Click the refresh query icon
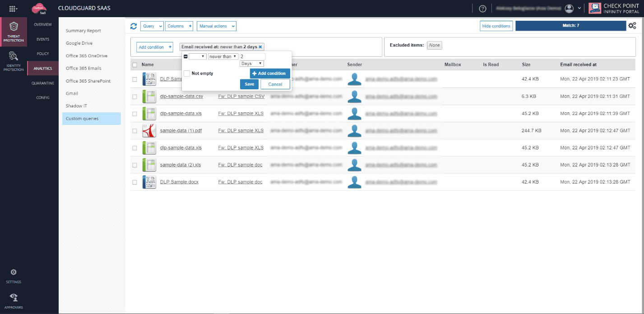The width and height of the screenshot is (644, 314). [134, 26]
